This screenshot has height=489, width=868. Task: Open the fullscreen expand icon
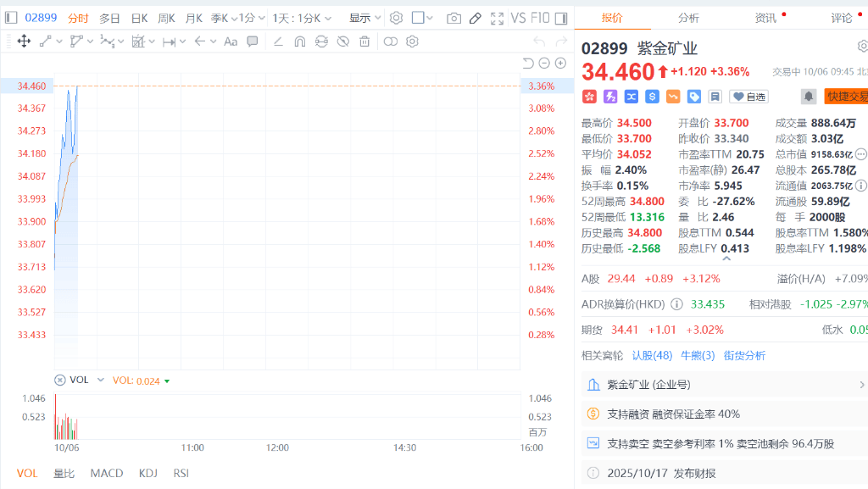497,18
